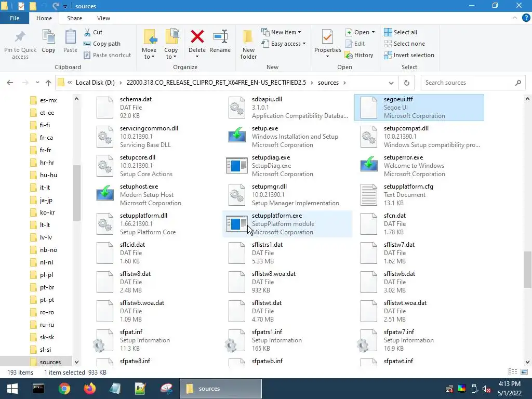Open the File menu

[x=15, y=18]
